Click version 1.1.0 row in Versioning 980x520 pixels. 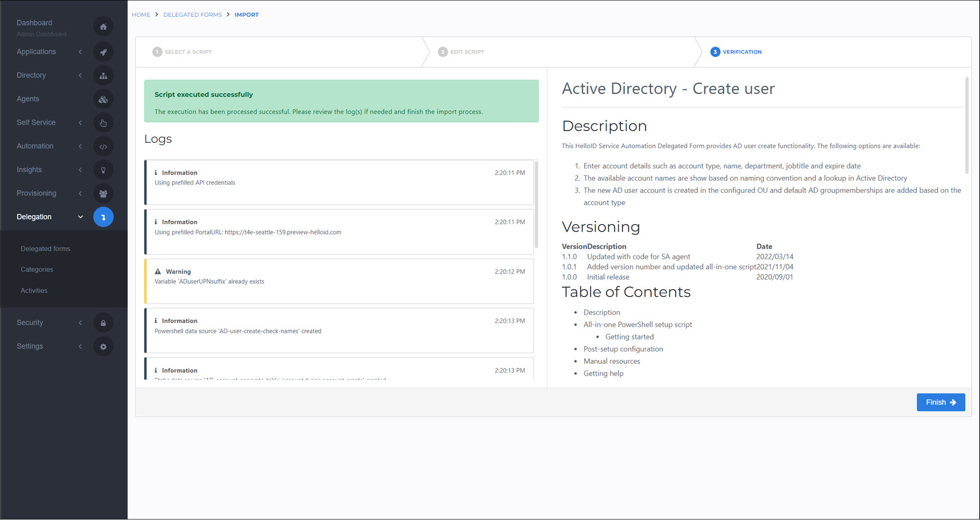(677, 257)
